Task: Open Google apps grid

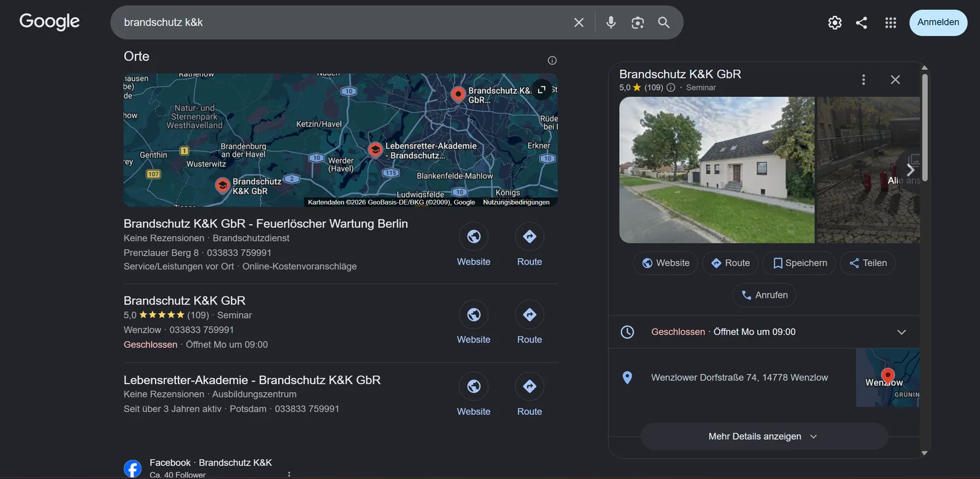Action: [891, 23]
